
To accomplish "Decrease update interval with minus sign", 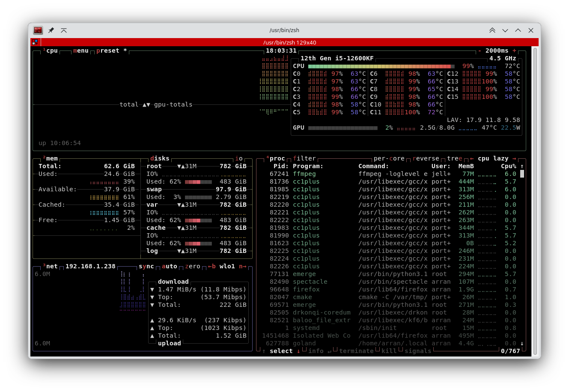I will tap(480, 50).
